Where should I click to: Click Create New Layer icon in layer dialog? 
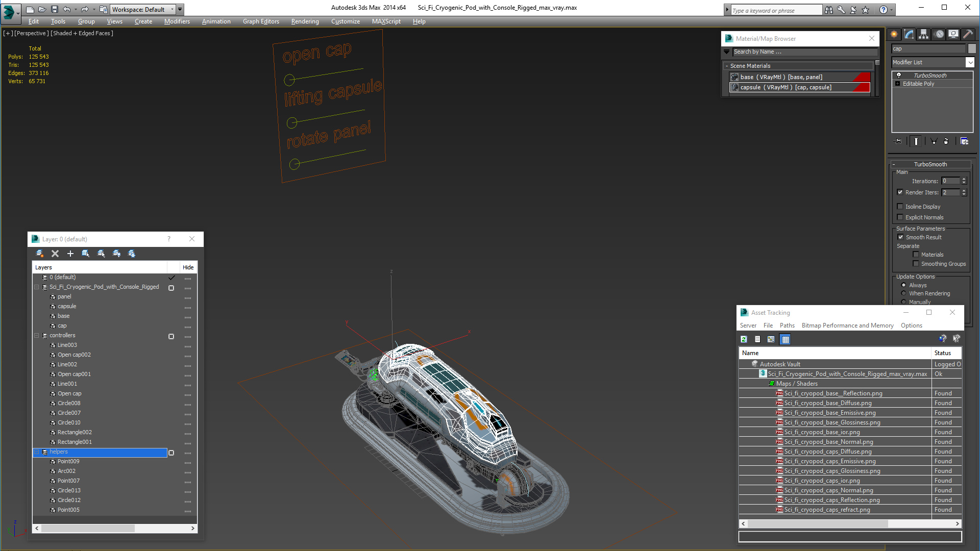coord(40,254)
